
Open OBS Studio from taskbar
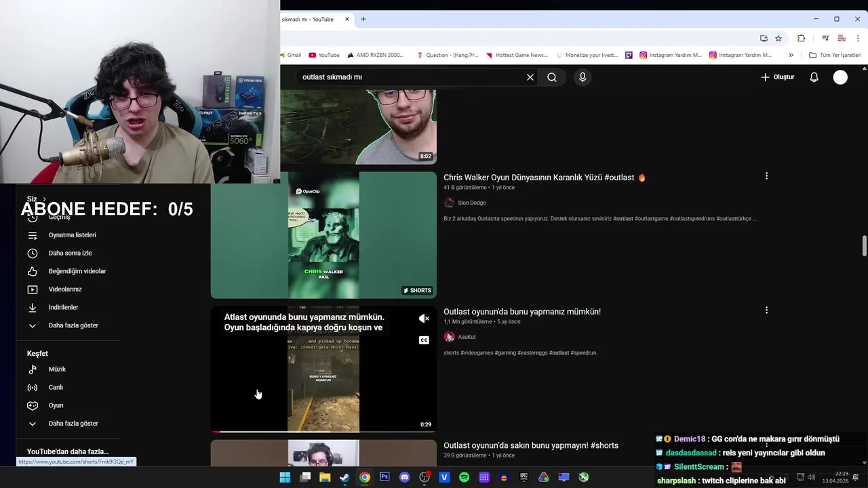[x=425, y=477]
